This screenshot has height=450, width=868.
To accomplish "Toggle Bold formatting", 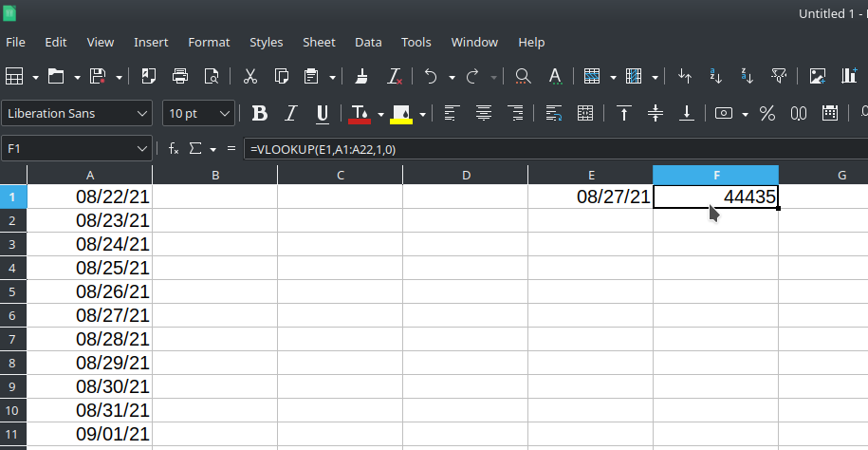I will click(260, 113).
